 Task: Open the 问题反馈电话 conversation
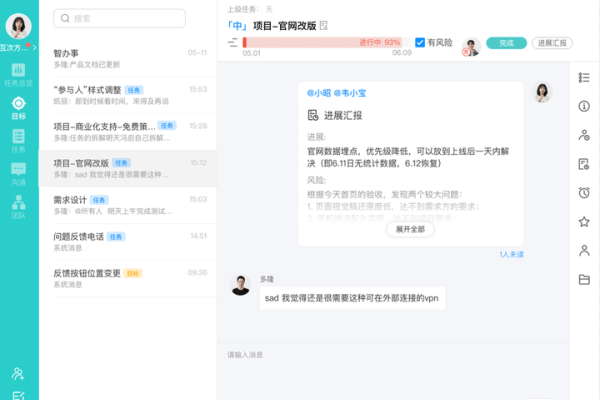pos(130,242)
